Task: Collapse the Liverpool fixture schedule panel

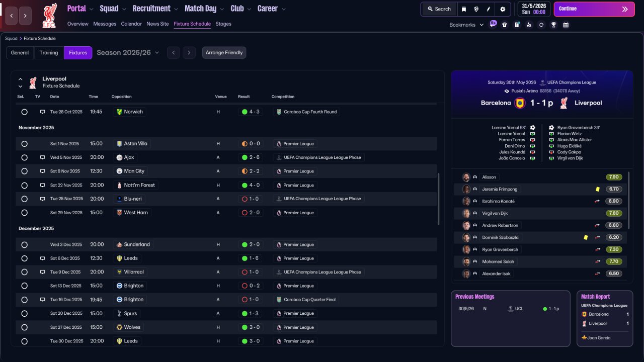Action: 21,79
